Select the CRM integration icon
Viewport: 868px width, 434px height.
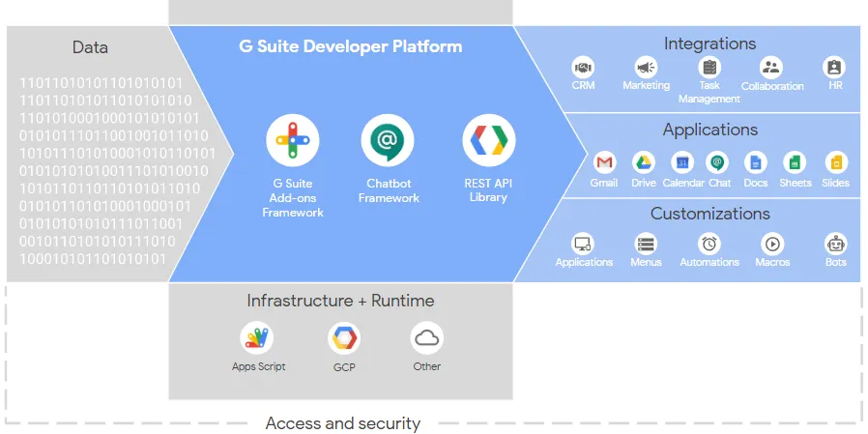coord(583,68)
